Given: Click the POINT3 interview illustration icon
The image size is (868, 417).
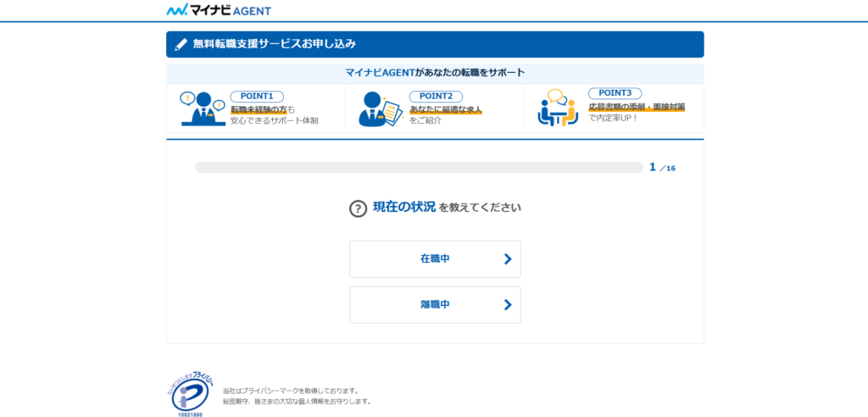Looking at the screenshot, I should click(559, 108).
